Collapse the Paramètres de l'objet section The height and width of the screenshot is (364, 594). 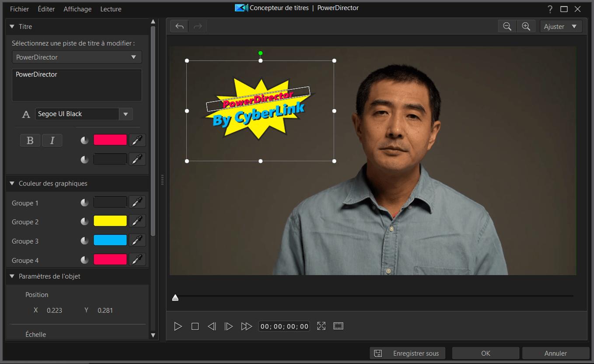12,276
